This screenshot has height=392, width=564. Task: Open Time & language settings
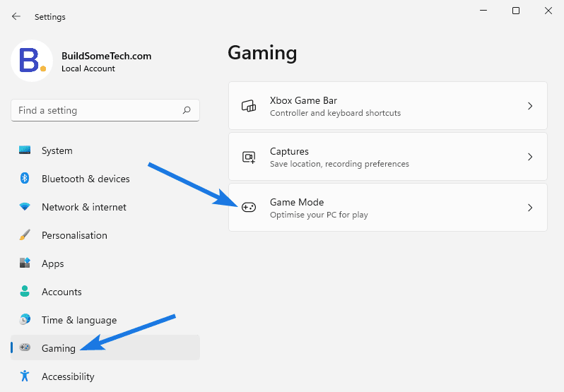pos(105,320)
